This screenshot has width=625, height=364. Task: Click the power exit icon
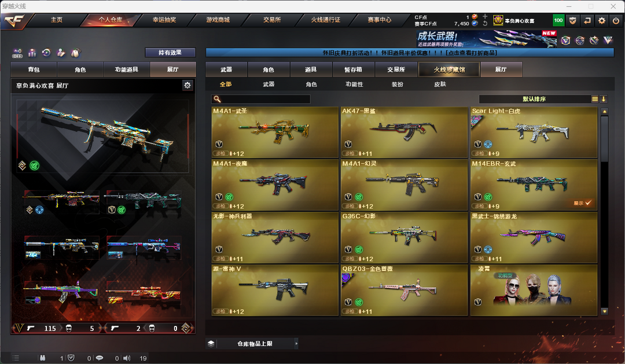click(x=616, y=20)
